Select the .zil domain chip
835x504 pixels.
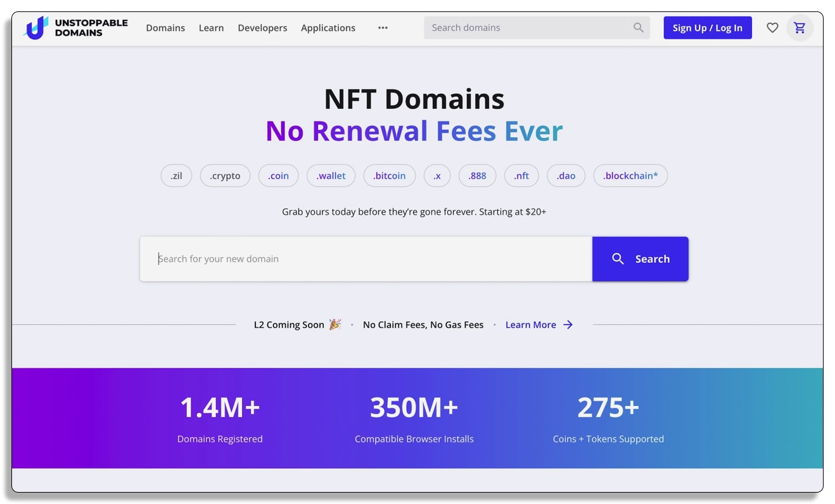[x=176, y=176]
